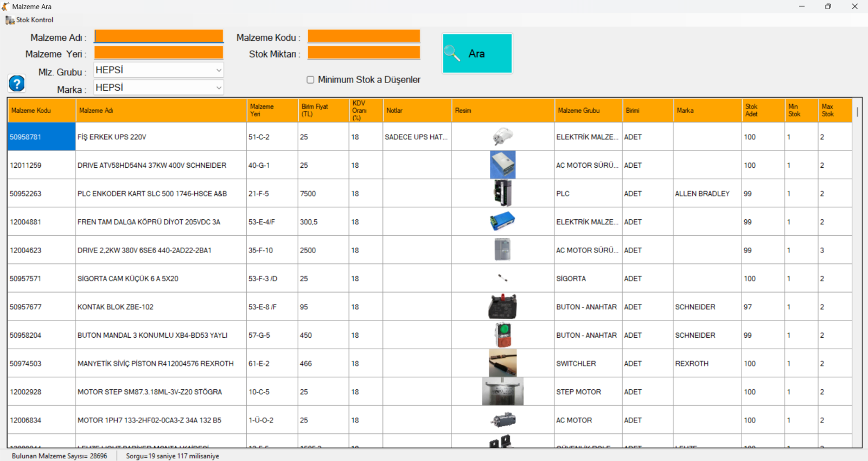Click the table's vertical scrollbar thumb
Image resolution: width=868 pixels, height=461 pixels.
click(x=857, y=112)
